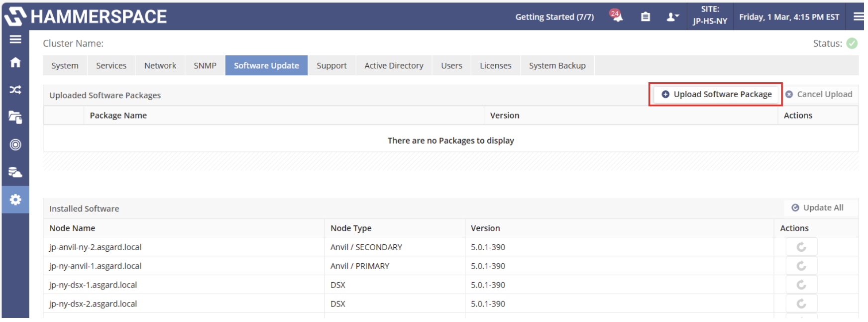Click the green Status check icon
868x322 pixels.
pos(852,43)
